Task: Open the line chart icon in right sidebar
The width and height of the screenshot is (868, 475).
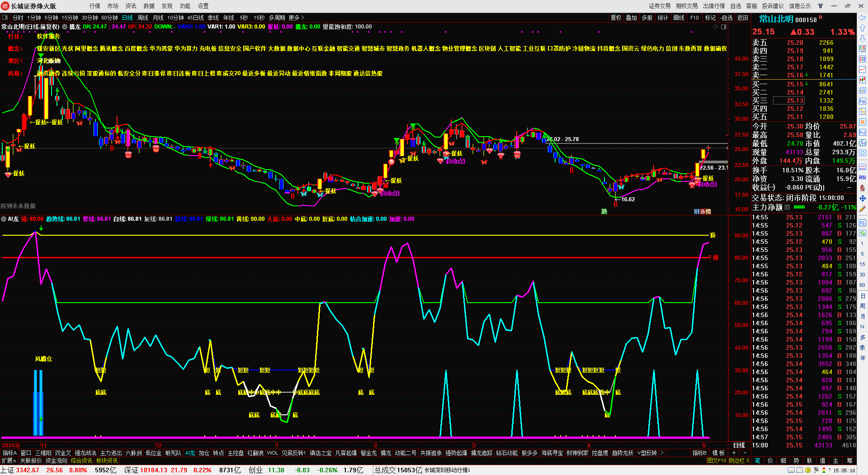Action: pos(863,70)
